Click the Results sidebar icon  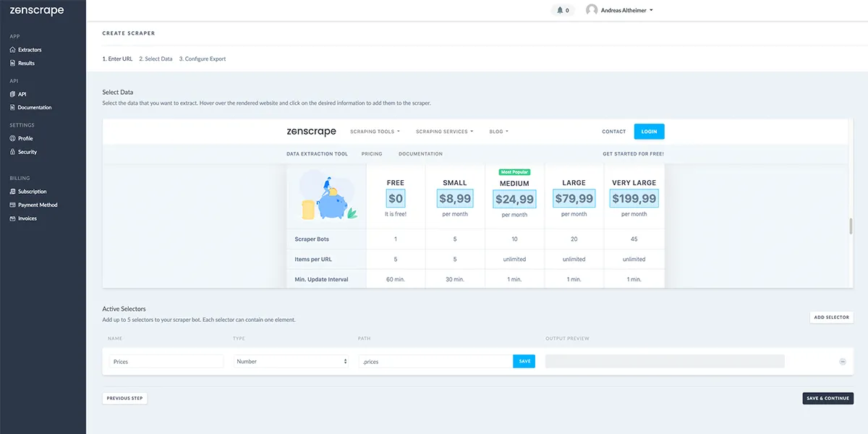click(12, 63)
